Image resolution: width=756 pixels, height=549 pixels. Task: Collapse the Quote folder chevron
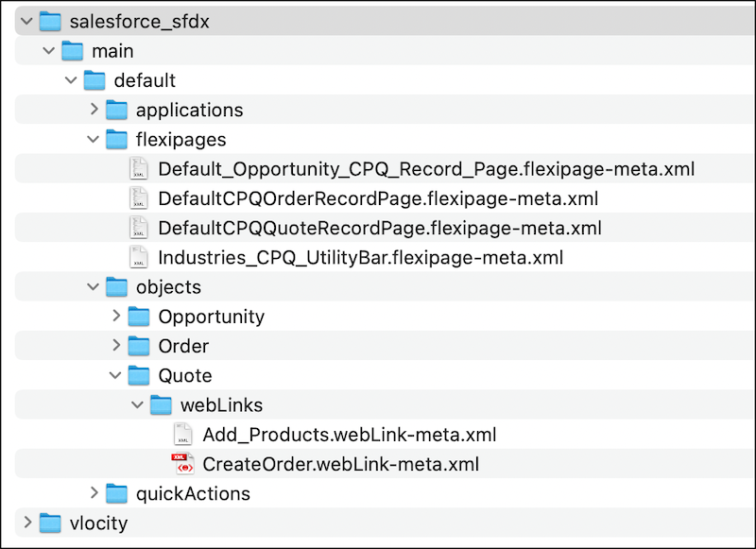[115, 375]
